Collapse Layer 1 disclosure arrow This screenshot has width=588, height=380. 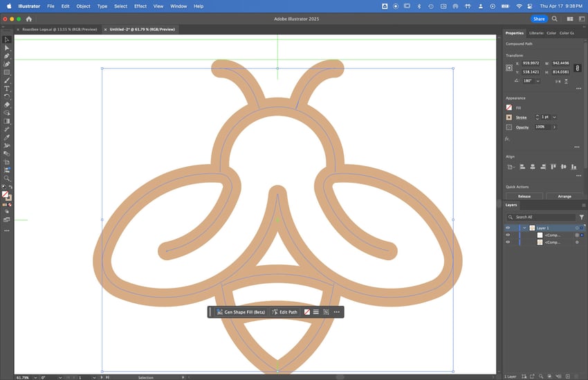tap(524, 228)
